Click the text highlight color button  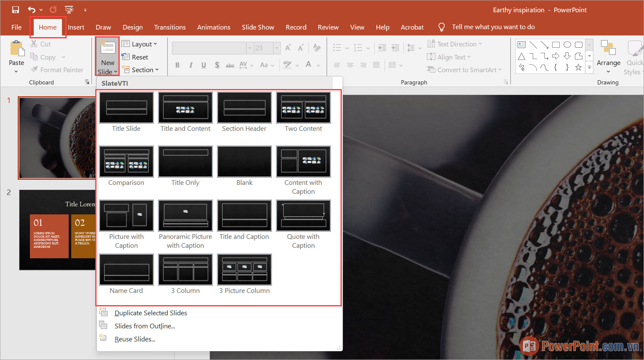coord(287,65)
